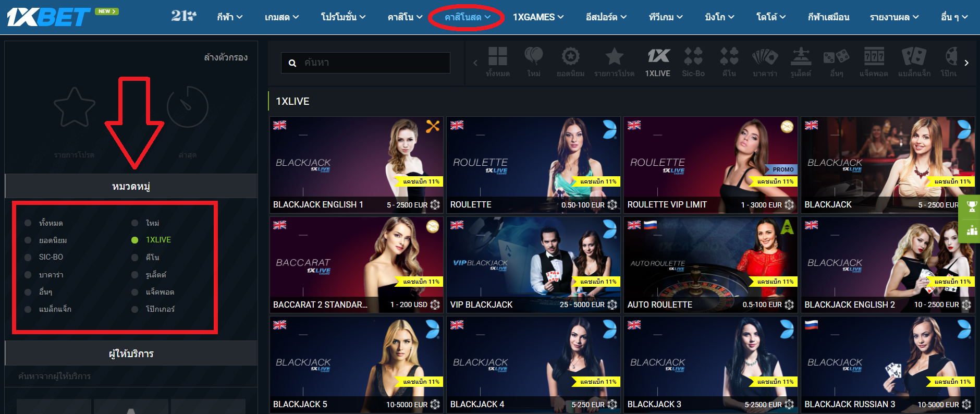Expand the โปรโมชั่น dropdown menu

(x=343, y=17)
